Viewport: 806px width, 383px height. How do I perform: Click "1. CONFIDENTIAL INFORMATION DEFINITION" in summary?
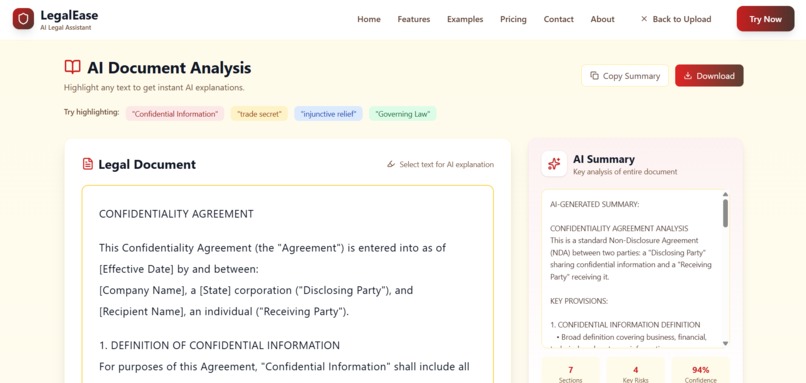[625, 325]
